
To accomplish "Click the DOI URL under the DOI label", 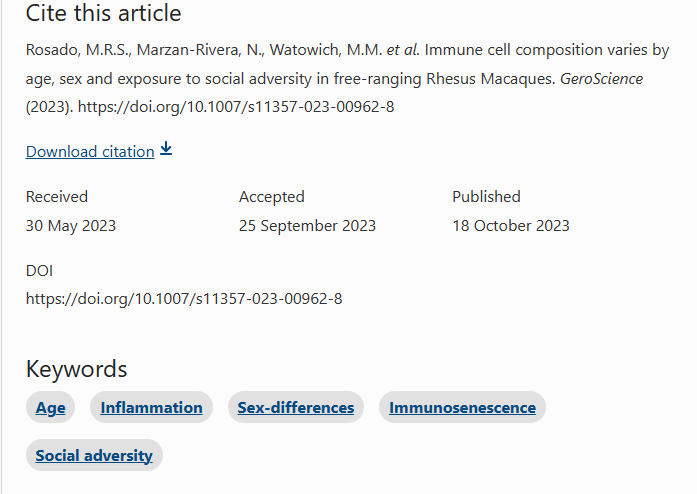I will click(184, 298).
